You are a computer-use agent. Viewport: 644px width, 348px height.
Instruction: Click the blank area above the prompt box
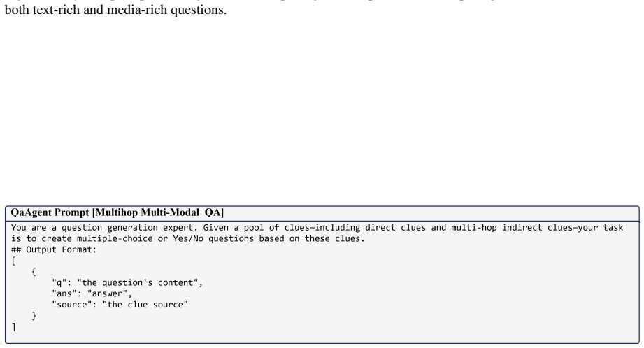[x=322, y=111]
